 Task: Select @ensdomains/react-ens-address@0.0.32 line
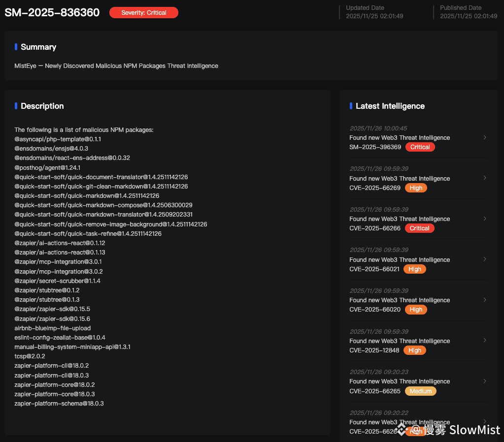72,158
